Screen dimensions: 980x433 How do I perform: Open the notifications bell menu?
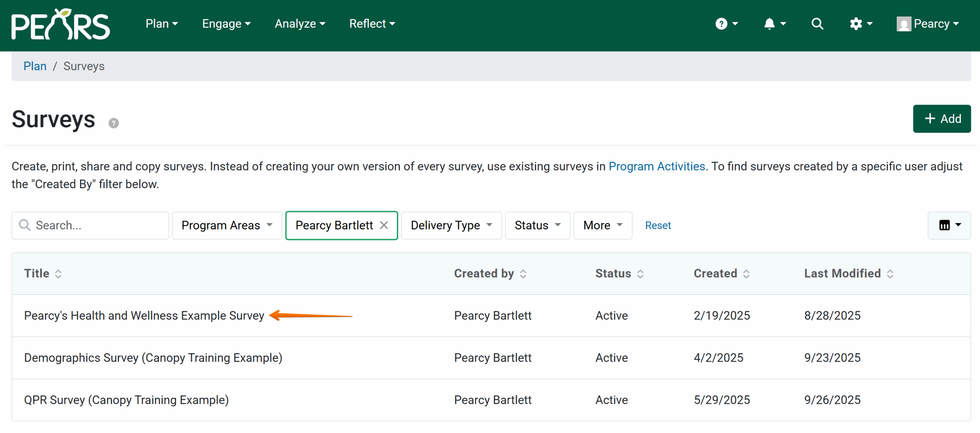(x=774, y=24)
